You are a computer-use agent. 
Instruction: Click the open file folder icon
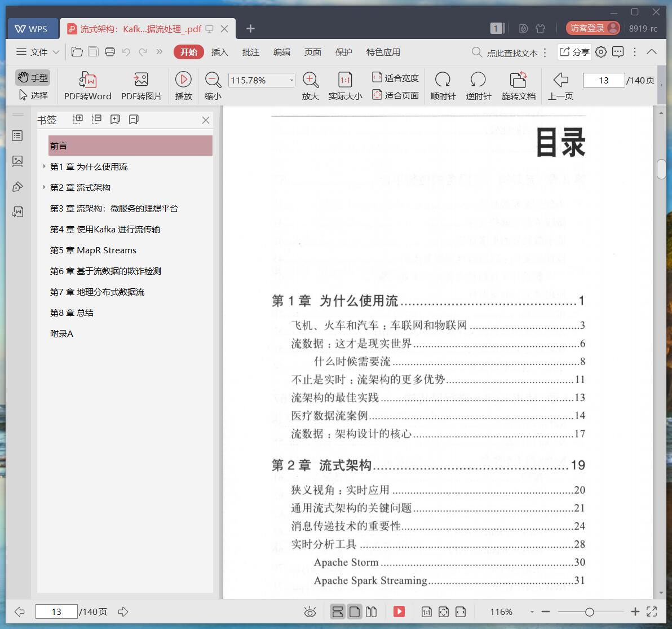(x=77, y=52)
